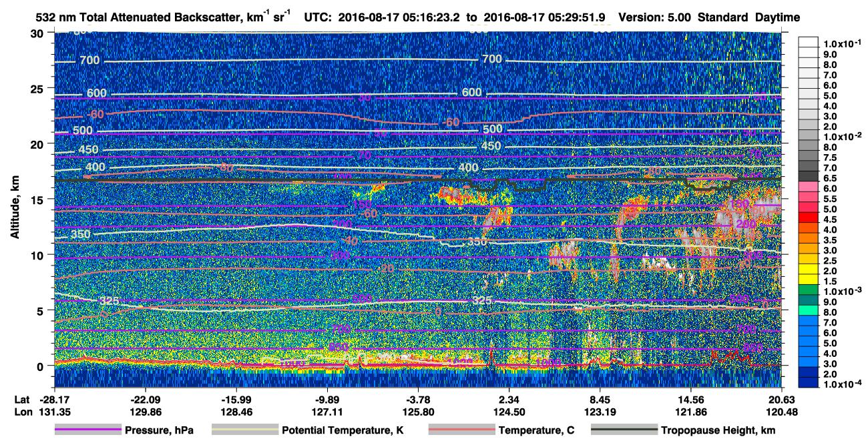This screenshot has height=445, width=868.
Task: Click the altitude tick label '15'
Action: pyautogui.click(x=38, y=199)
